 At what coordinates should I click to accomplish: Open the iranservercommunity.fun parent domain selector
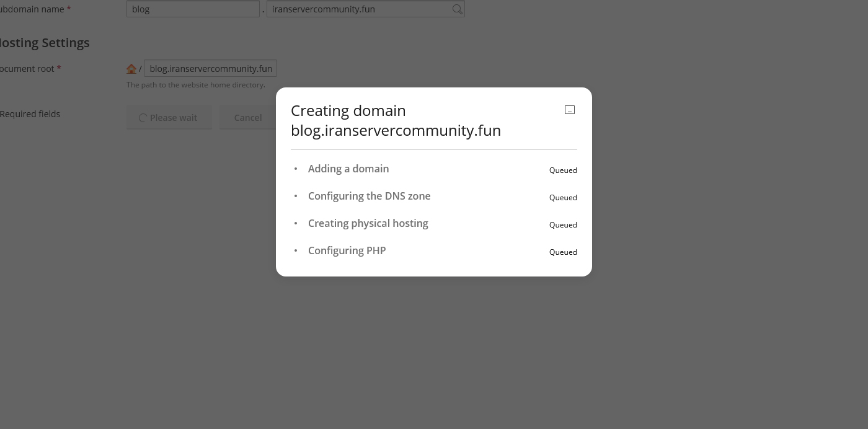(360, 9)
